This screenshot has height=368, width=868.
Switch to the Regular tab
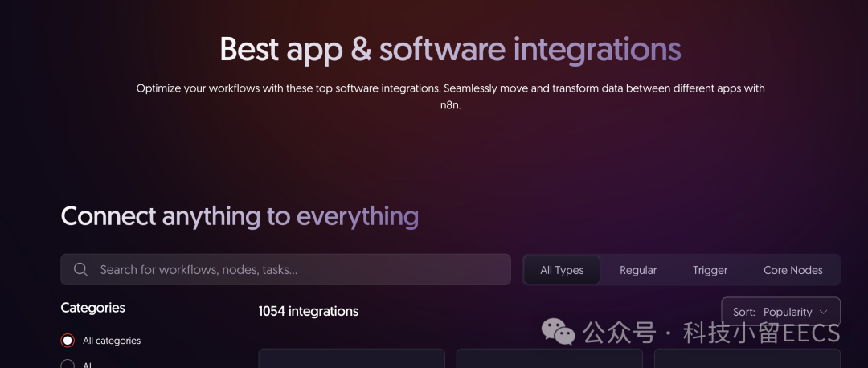coord(637,270)
